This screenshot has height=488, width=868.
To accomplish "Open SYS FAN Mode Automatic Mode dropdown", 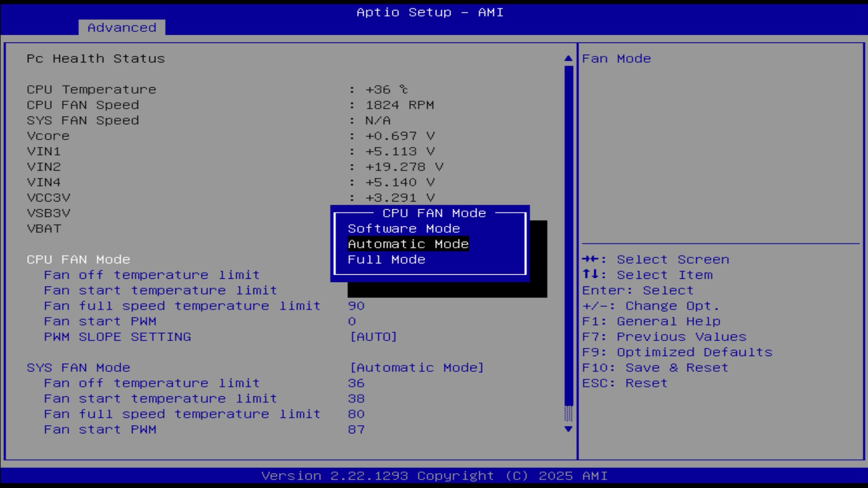I will (x=416, y=367).
